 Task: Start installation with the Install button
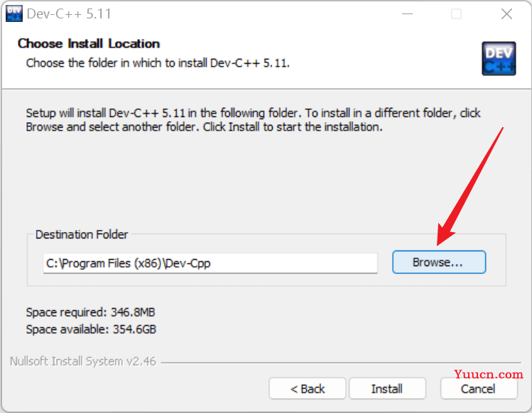(387, 389)
